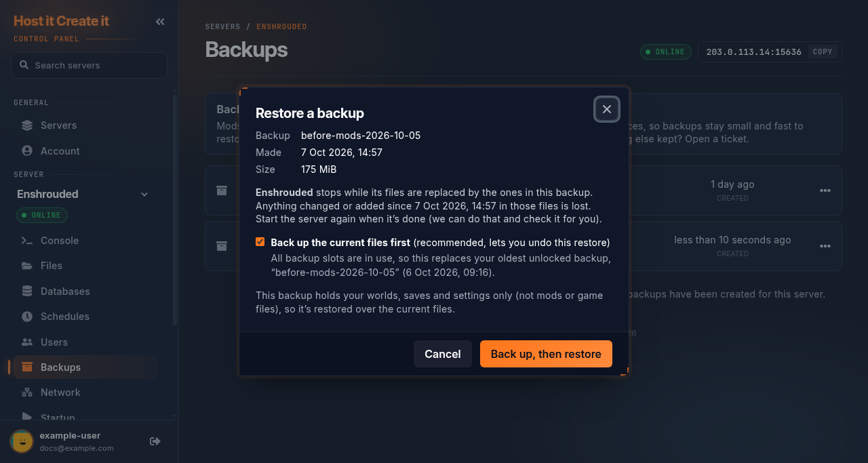Click the less than 10 seconds ago timestamp
The width and height of the screenshot is (868, 463).
click(x=732, y=240)
